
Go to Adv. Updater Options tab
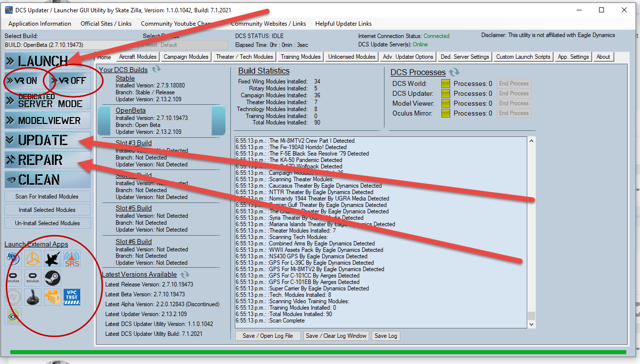[x=408, y=57]
